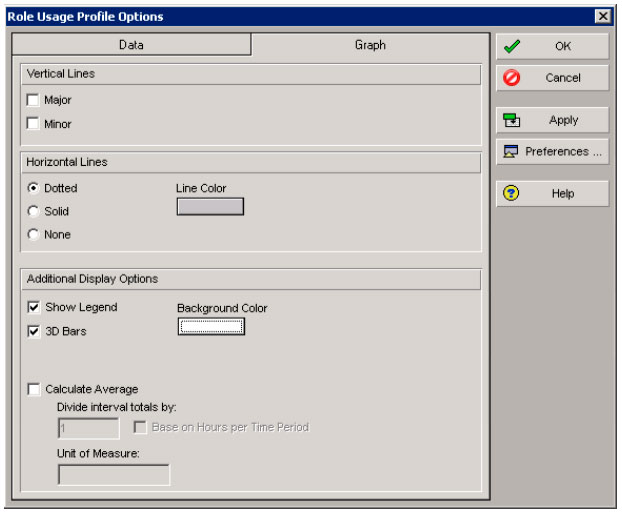Viewport: 622px width, 515px height.
Task: Confirm with the OK button label
Action: [x=563, y=46]
